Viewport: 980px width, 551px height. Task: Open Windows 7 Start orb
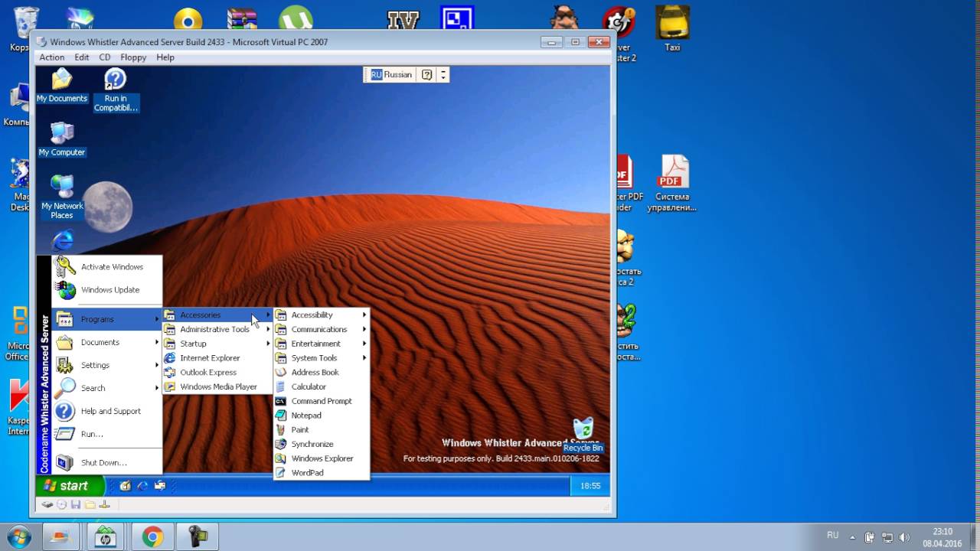18,536
